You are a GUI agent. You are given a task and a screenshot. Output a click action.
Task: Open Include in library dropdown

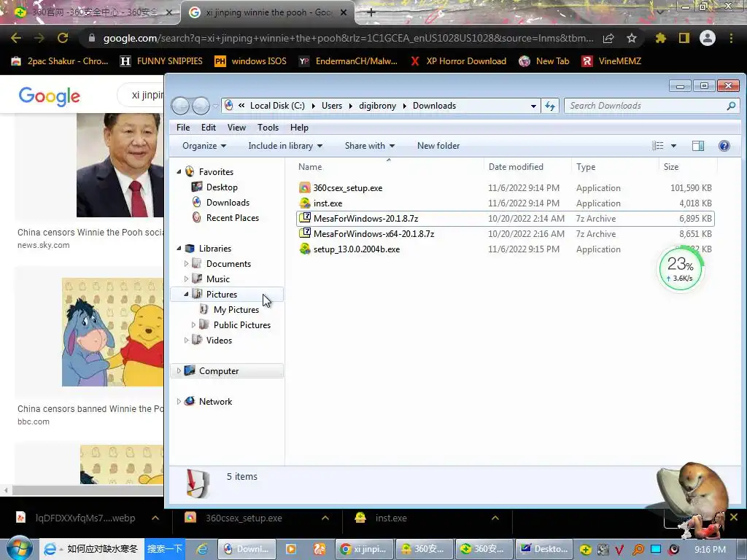285,146
